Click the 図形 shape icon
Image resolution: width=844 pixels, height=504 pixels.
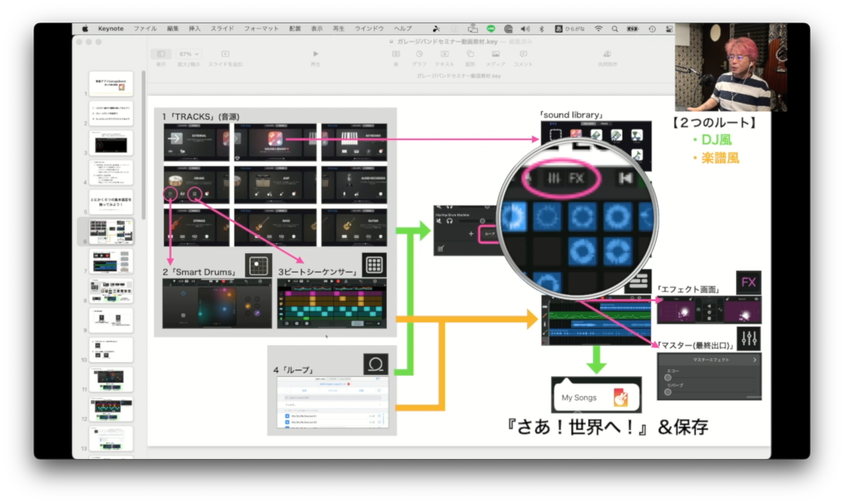470,54
